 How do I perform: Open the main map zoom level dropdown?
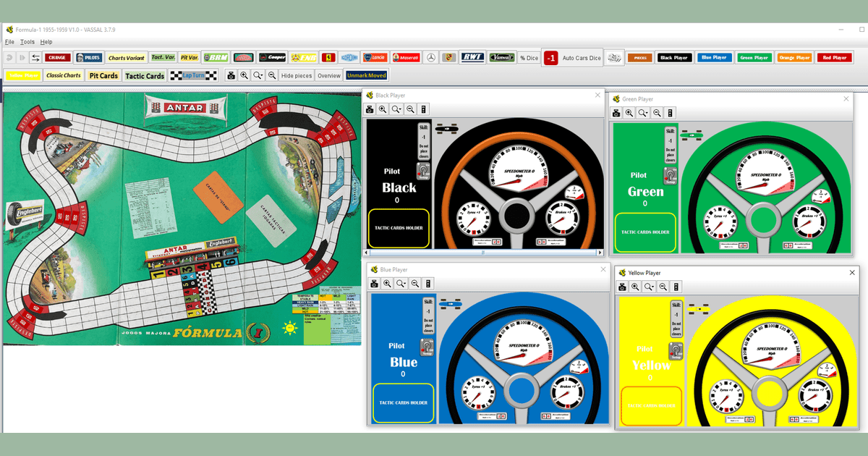point(258,75)
